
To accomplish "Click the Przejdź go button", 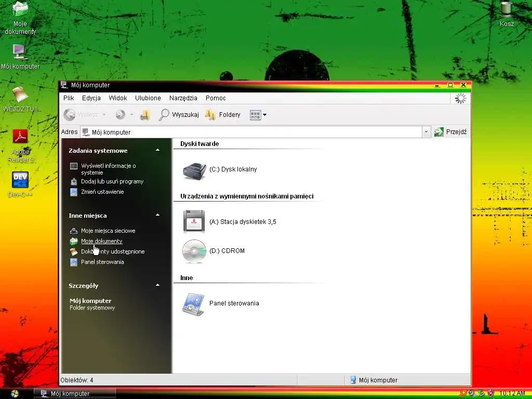I will click(450, 132).
